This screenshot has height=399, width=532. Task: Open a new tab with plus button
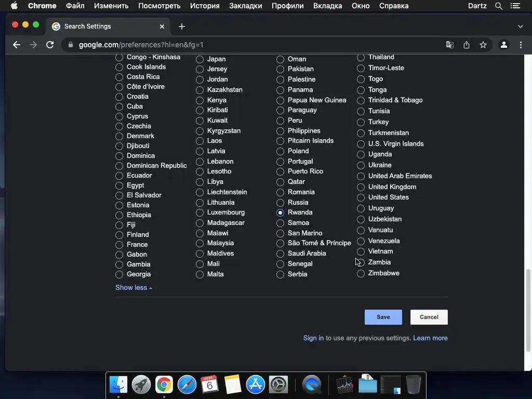pyautogui.click(x=182, y=26)
